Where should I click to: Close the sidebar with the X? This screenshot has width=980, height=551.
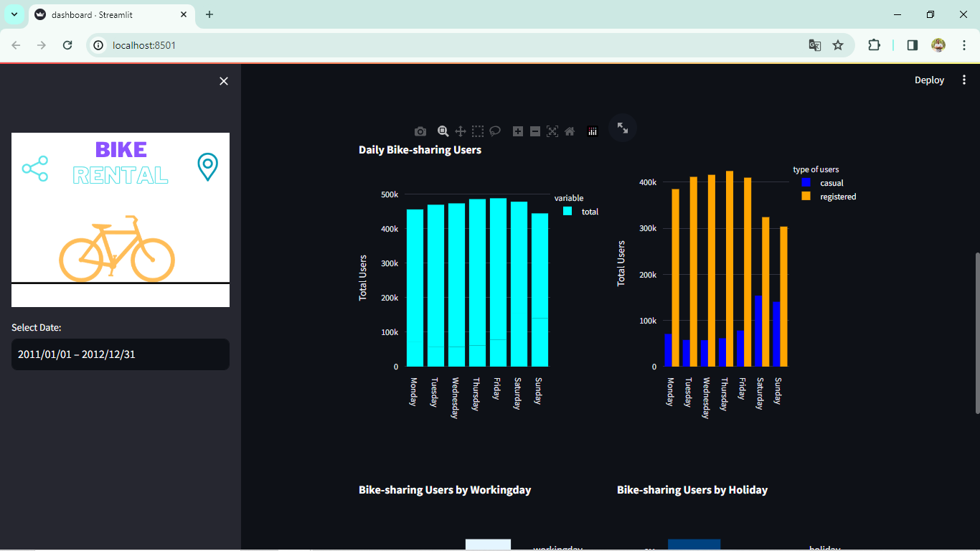pyautogui.click(x=224, y=81)
